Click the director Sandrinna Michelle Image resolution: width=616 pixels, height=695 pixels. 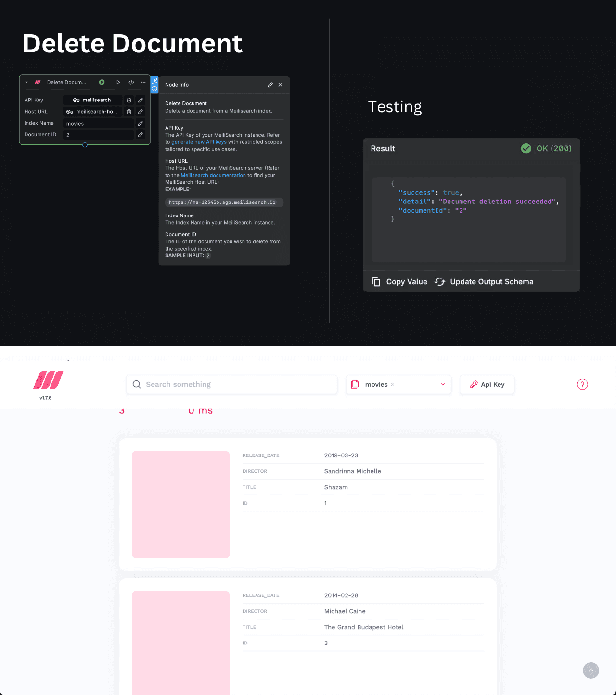click(353, 471)
